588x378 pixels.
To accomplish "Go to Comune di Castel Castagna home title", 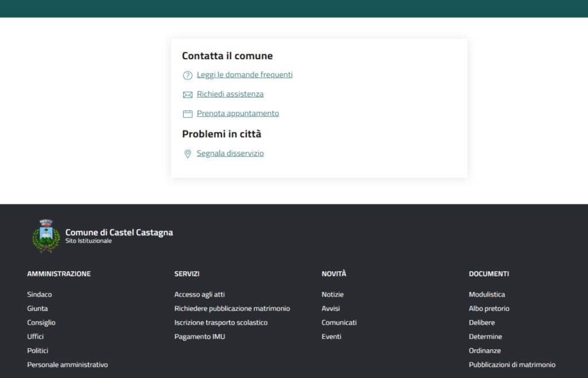I will [119, 233].
